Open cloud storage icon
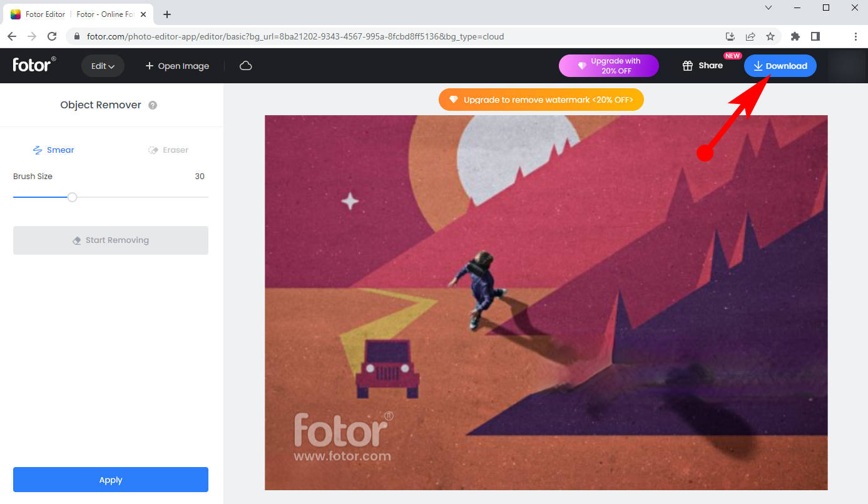Viewport: 868px width, 504px height. coord(246,66)
